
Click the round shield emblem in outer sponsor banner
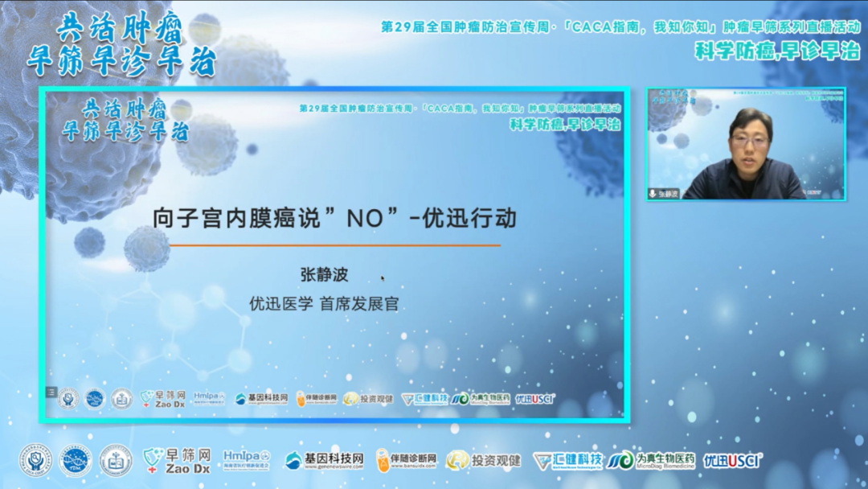(35, 460)
